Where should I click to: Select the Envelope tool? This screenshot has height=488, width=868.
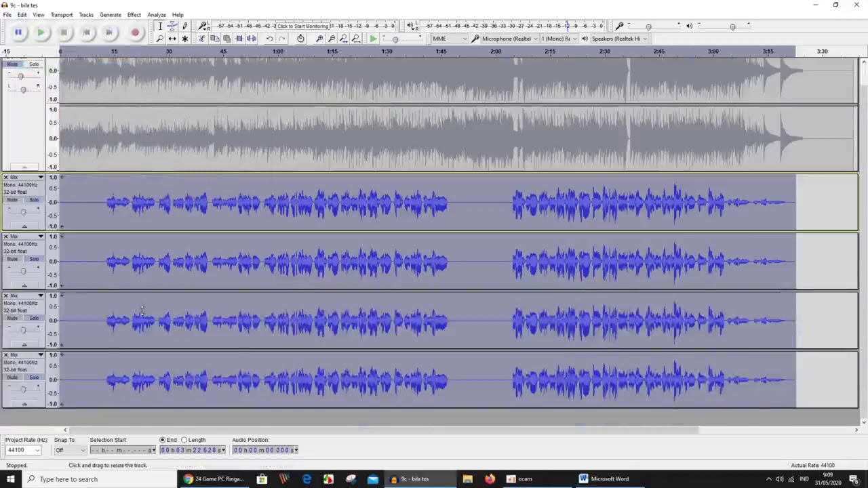(172, 26)
